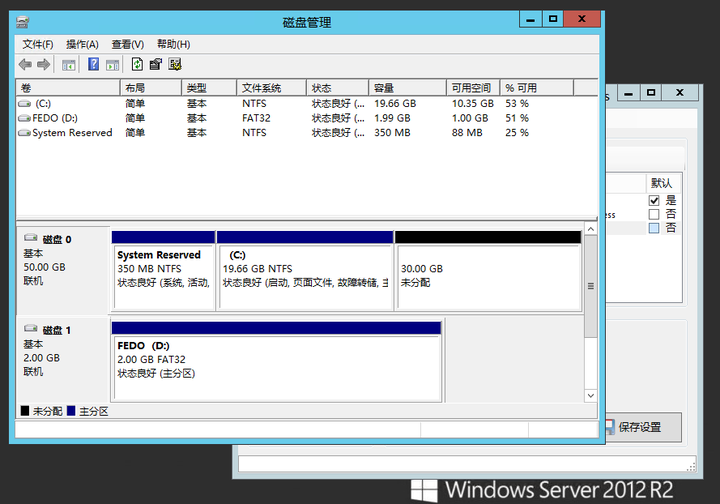Click the Forward arrow toolbar icon
This screenshot has height=504, width=720.
pos(43,64)
